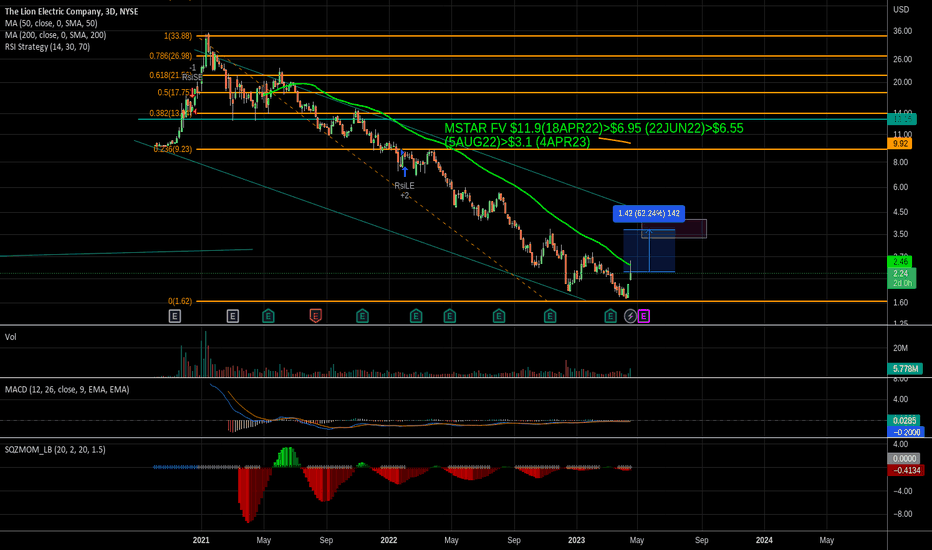The height and width of the screenshot is (550, 932).
Task: Click the 5.778M volume value tag
Action: 905,369
